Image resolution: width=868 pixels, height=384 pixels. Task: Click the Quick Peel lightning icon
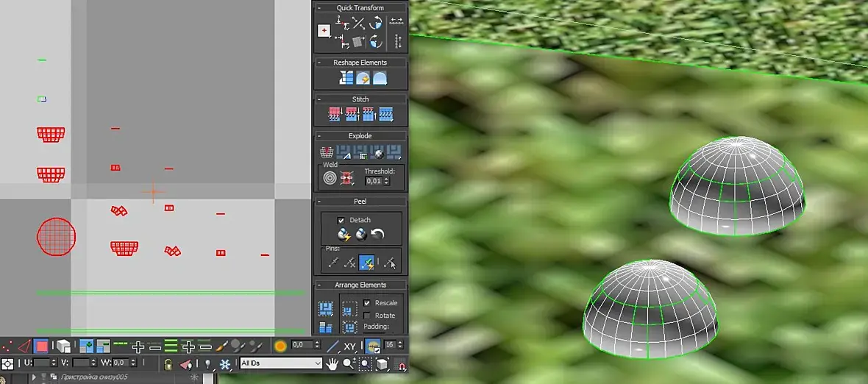click(344, 235)
